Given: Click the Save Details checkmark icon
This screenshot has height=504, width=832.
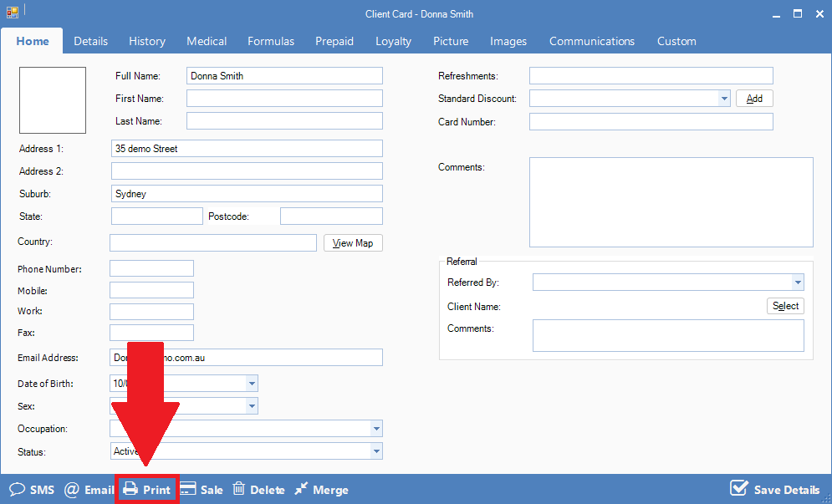Looking at the screenshot, I should coord(738,489).
